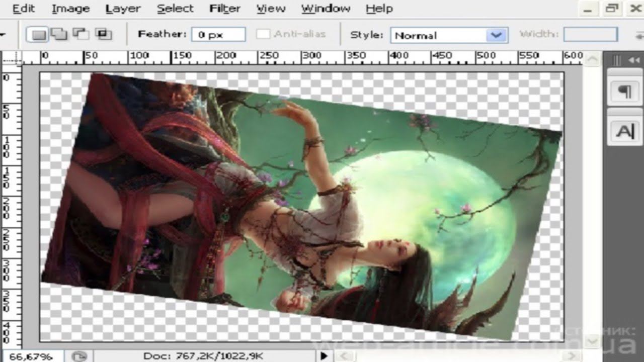Activate the Intersect with selection icon
The width and height of the screenshot is (644, 362).
(103, 35)
